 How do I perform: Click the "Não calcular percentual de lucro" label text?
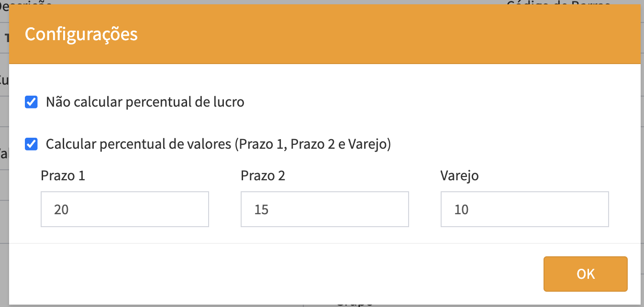coord(145,102)
